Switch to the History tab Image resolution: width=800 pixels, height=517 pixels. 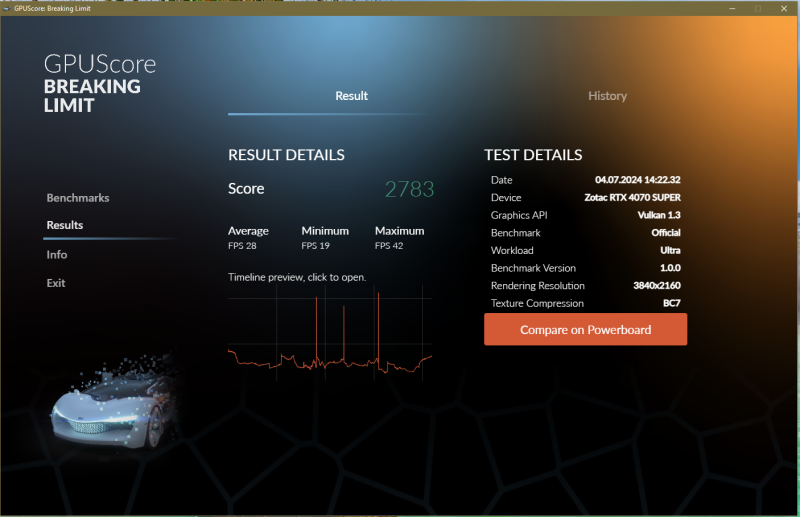[x=607, y=96]
